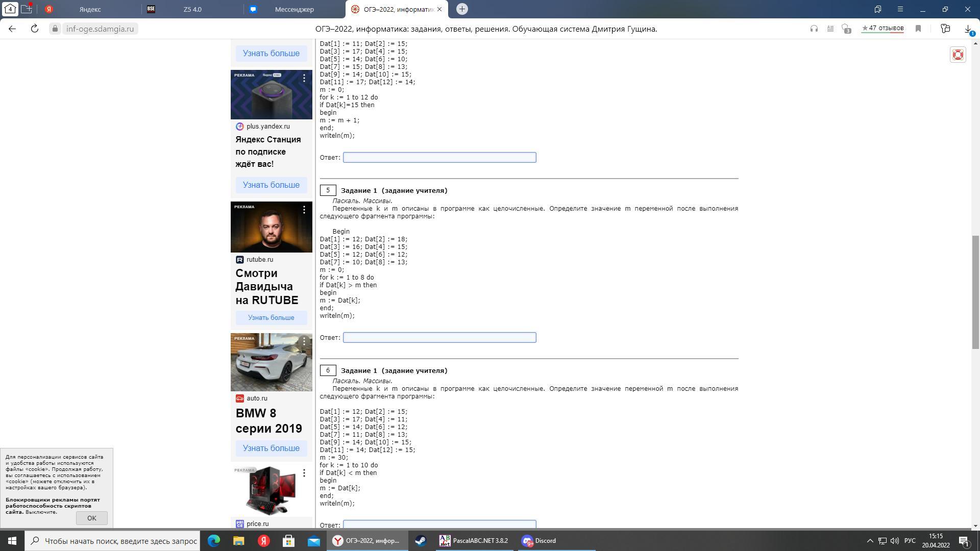This screenshot has width=980, height=551.
Task: Open the browser hamburger menu
Action: coord(900,9)
